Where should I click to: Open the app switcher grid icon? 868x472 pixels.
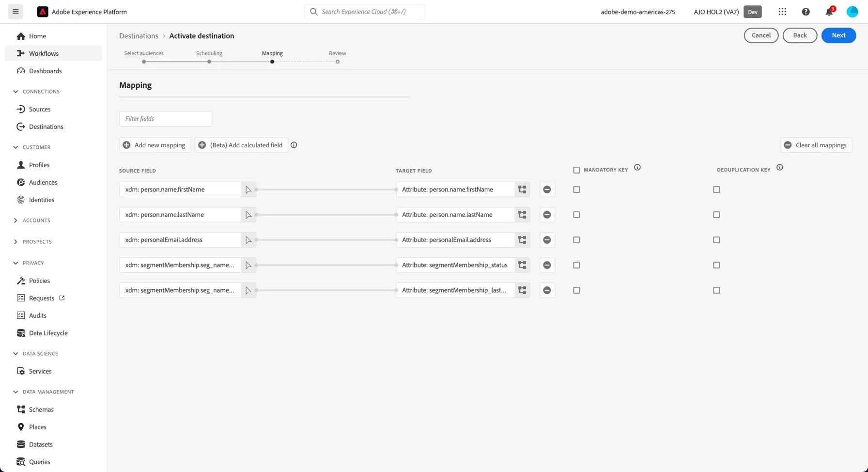point(782,12)
